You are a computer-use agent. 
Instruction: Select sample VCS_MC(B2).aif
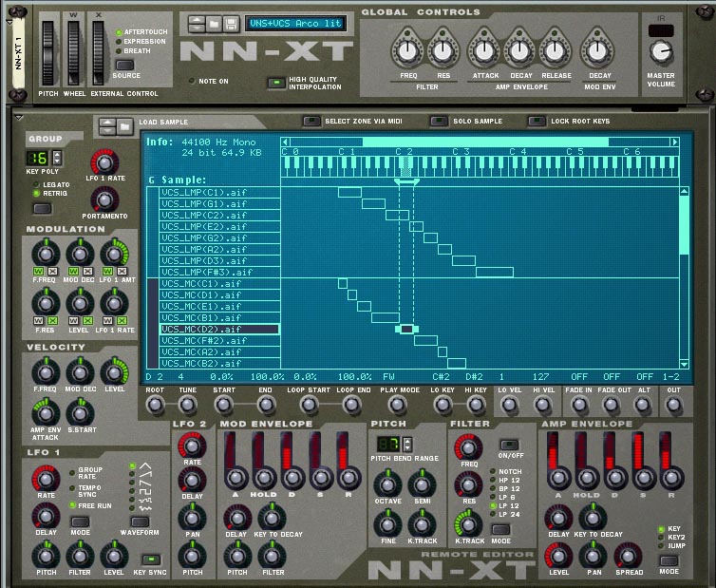tap(219, 364)
